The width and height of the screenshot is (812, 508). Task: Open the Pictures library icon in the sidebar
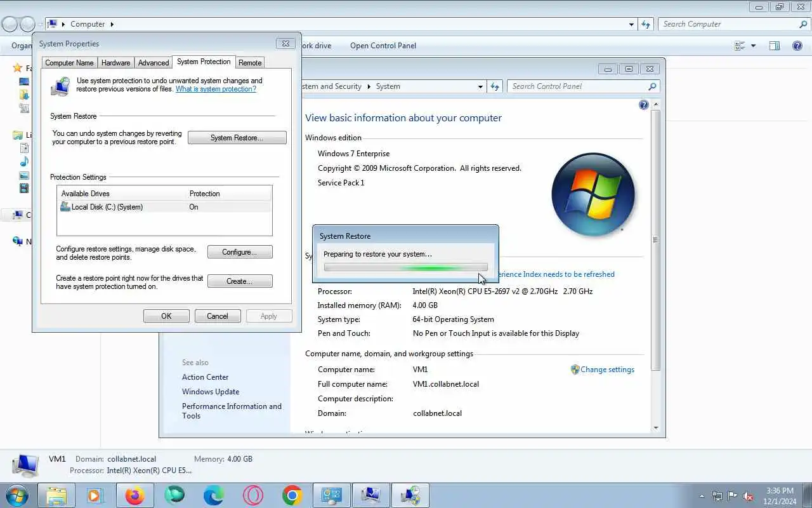click(x=24, y=175)
